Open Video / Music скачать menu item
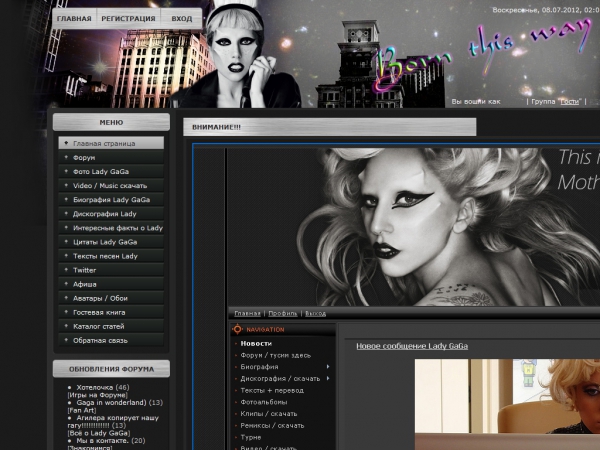The height and width of the screenshot is (450, 600). (x=111, y=186)
